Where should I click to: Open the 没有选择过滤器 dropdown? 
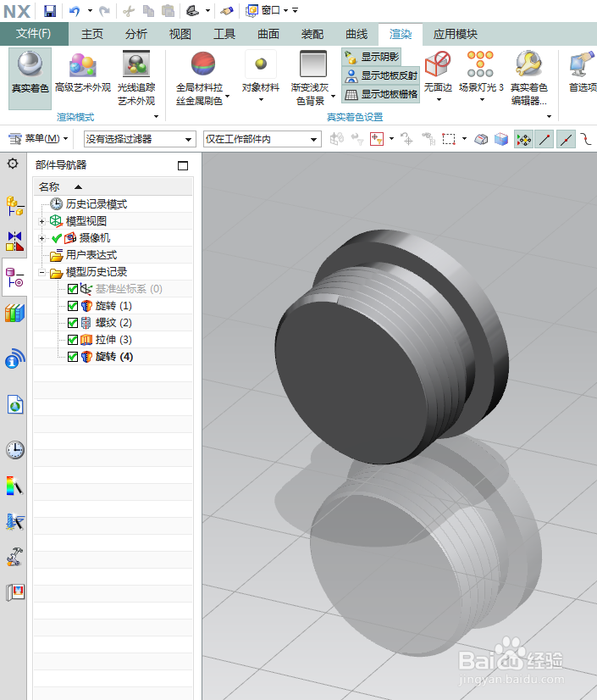[x=140, y=139]
